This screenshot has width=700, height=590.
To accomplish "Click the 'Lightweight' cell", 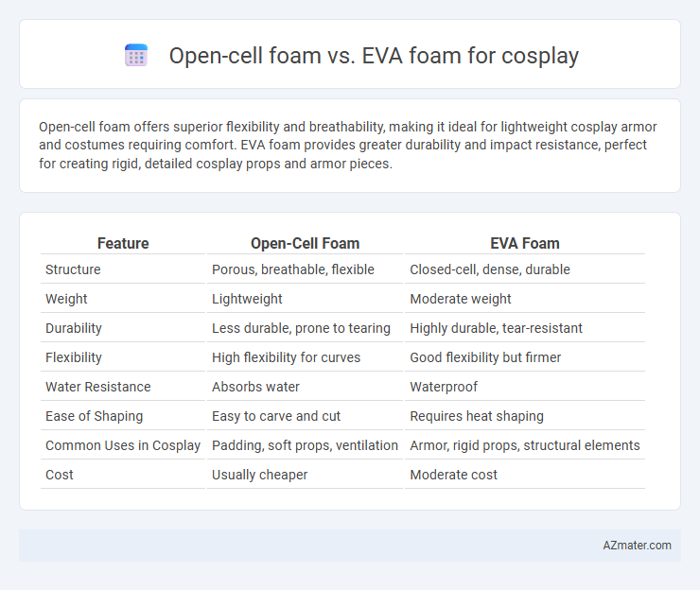I will tap(247, 299).
